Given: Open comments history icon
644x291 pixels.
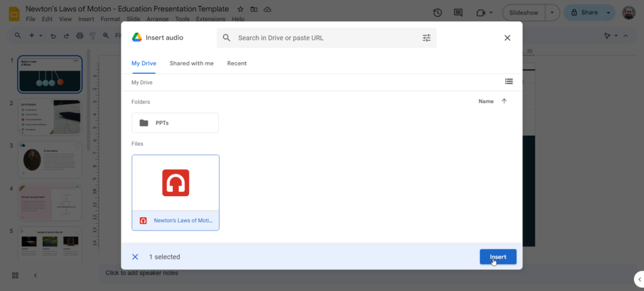Looking at the screenshot, I should click(458, 13).
